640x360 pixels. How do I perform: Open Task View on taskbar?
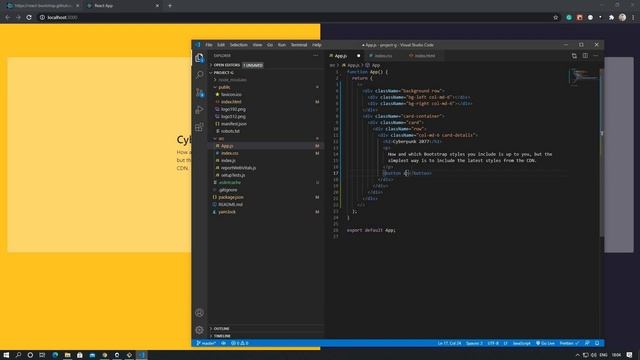pyautogui.click(x=42, y=355)
